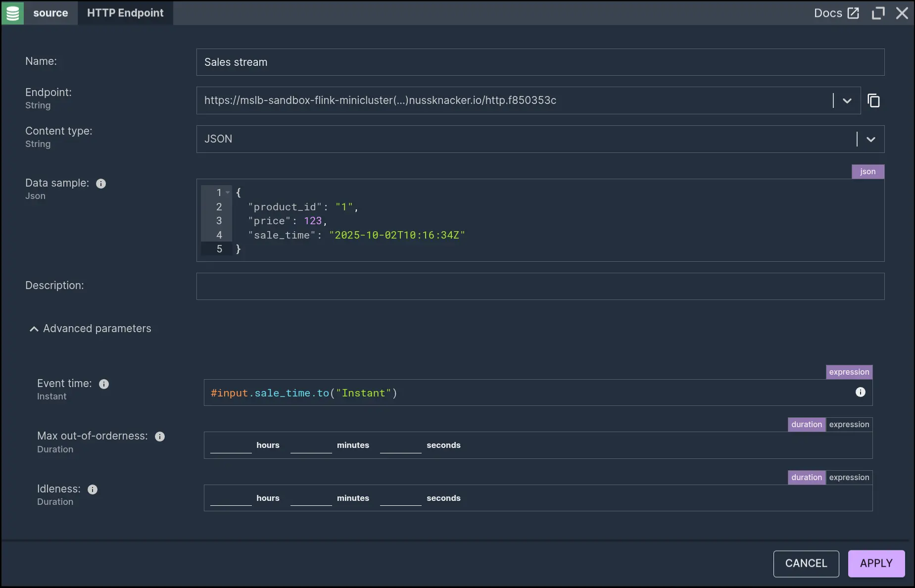Screen dimensions: 915x588
Task: Click the price value 123
Action: tap(313, 221)
